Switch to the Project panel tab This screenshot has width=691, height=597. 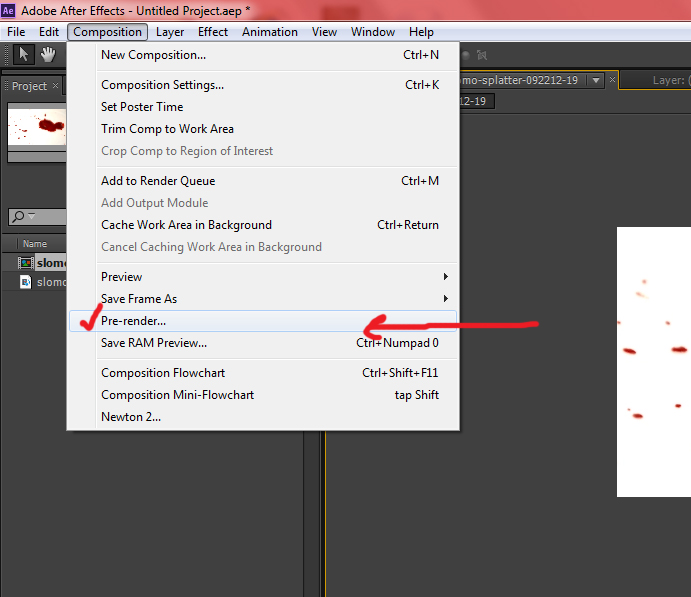pos(29,85)
